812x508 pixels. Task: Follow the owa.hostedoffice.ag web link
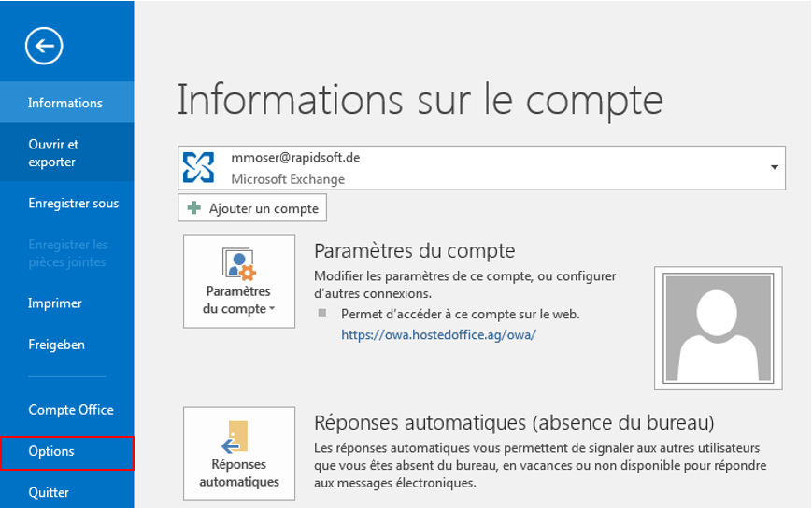pos(438,334)
